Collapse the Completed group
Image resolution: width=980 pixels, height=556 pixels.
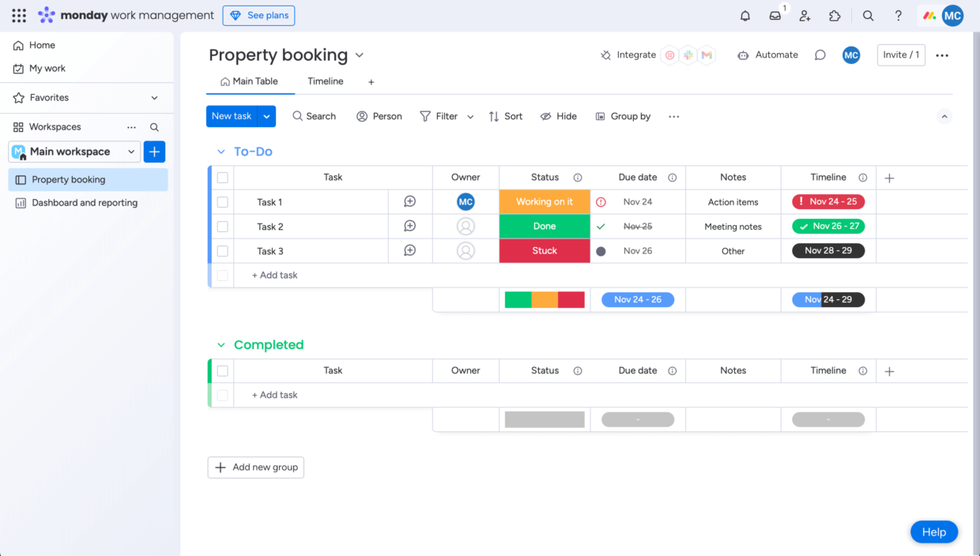[220, 344]
